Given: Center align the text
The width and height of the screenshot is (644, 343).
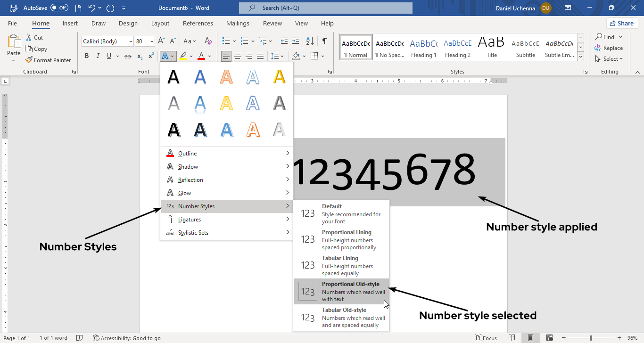Looking at the screenshot, I should pyautogui.click(x=238, y=56).
